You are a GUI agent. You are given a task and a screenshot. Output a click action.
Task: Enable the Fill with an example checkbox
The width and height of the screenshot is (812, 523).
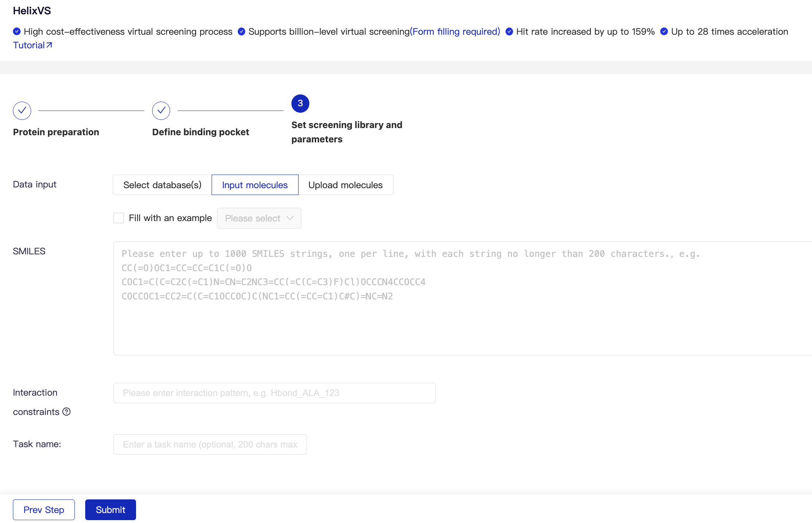[x=119, y=218]
